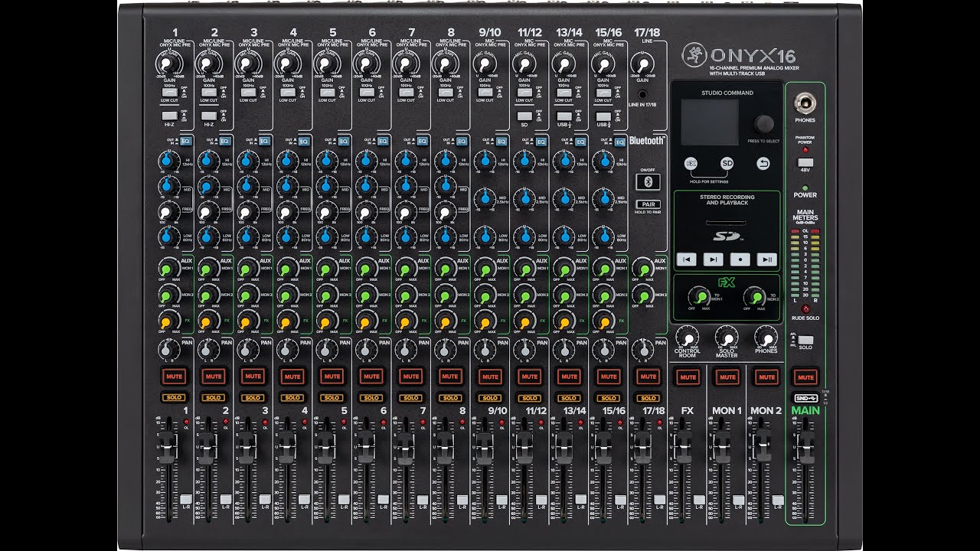Screen dimensions: 980x551
Task: Click the channel 2 gain knob
Action: [x=208, y=63]
